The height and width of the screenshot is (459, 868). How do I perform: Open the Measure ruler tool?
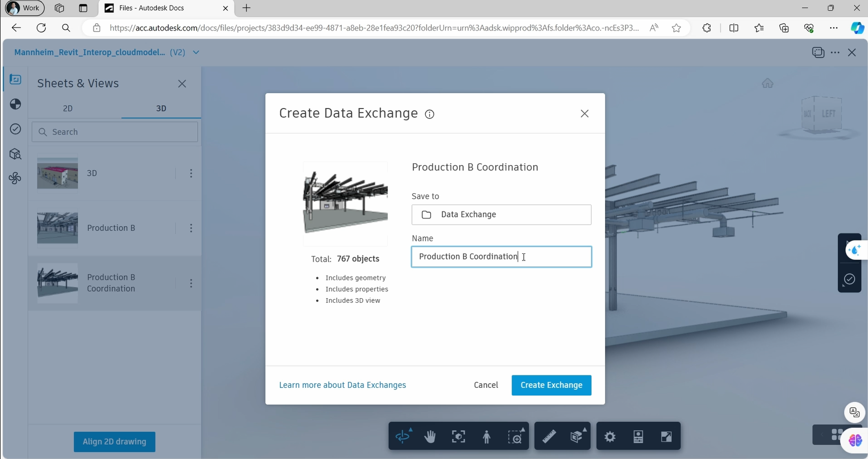[x=549, y=437]
